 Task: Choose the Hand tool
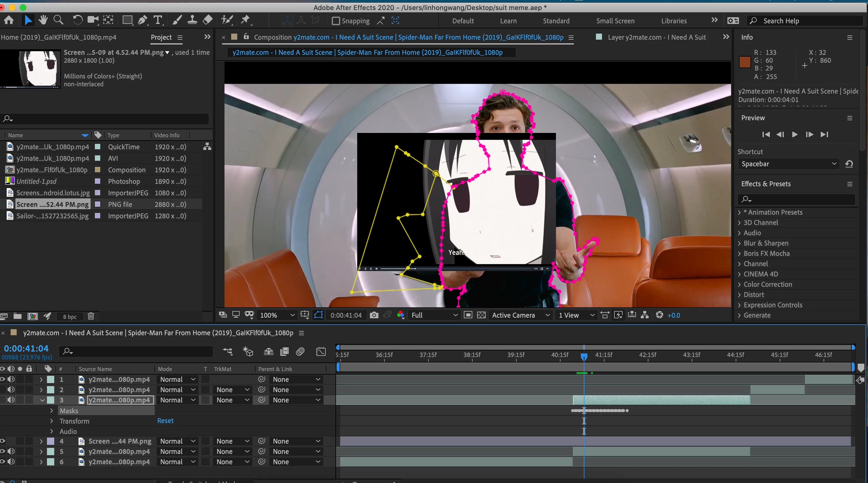43,21
